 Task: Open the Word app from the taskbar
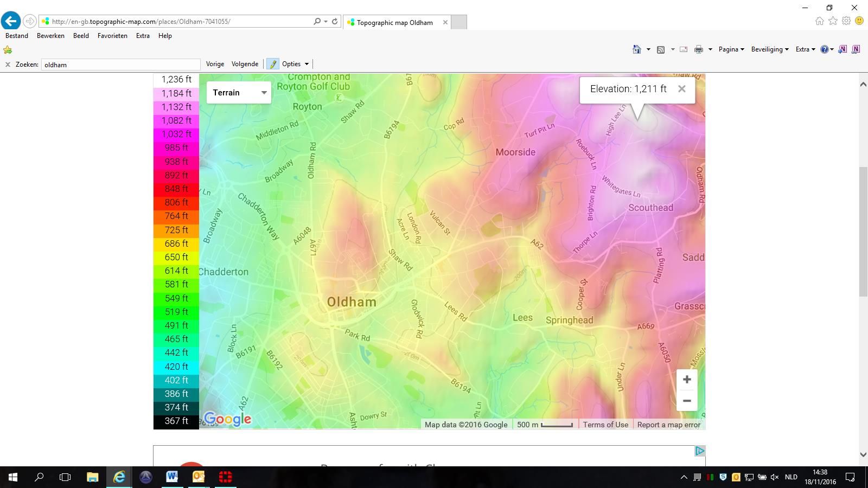(x=172, y=477)
